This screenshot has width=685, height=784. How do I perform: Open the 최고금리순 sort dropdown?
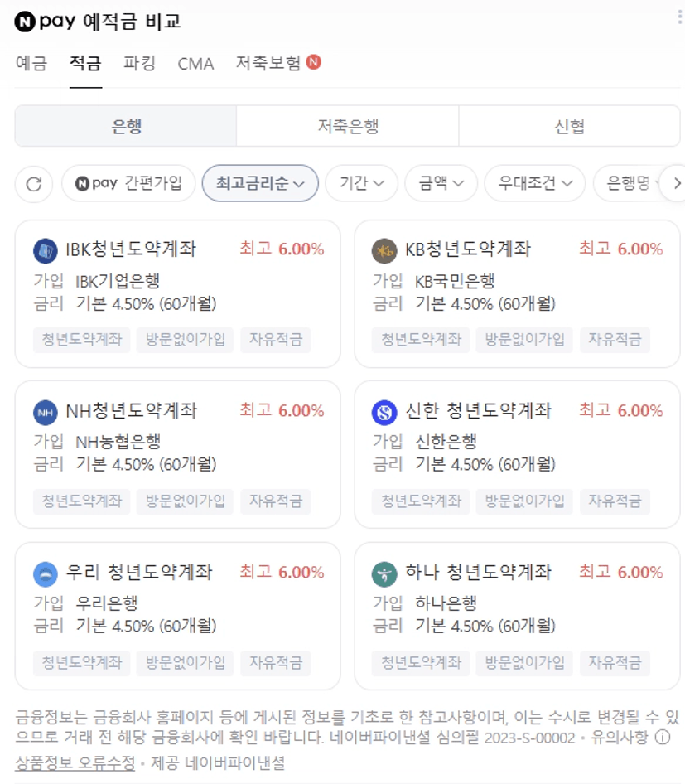tap(260, 184)
